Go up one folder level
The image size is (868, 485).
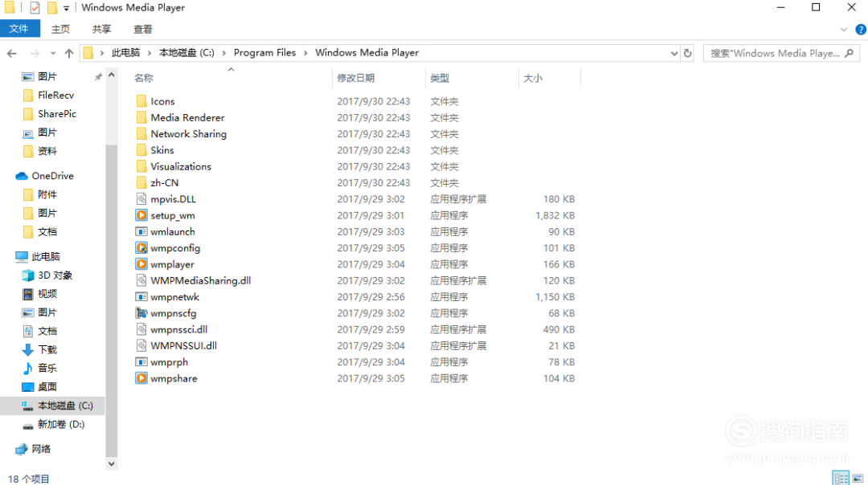[x=69, y=53]
